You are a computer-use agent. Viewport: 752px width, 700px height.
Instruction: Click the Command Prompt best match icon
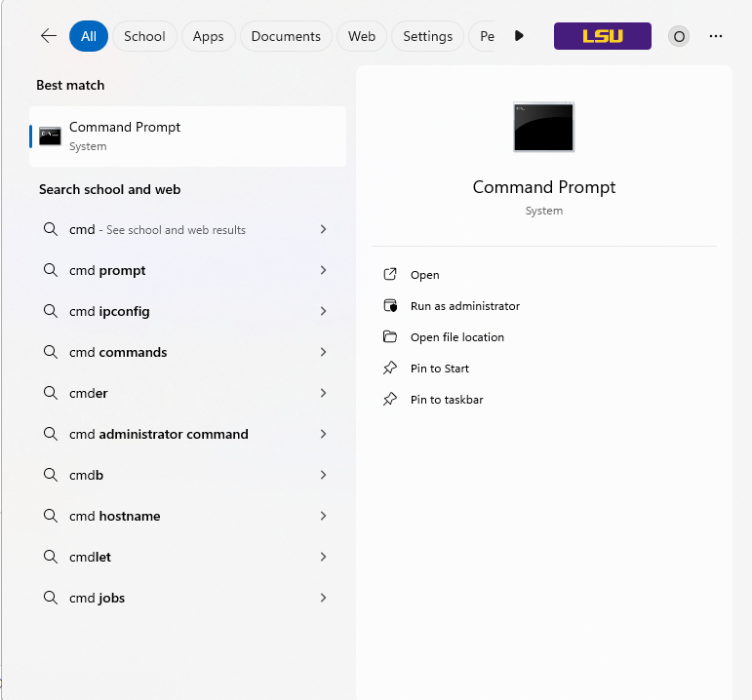[x=50, y=136]
